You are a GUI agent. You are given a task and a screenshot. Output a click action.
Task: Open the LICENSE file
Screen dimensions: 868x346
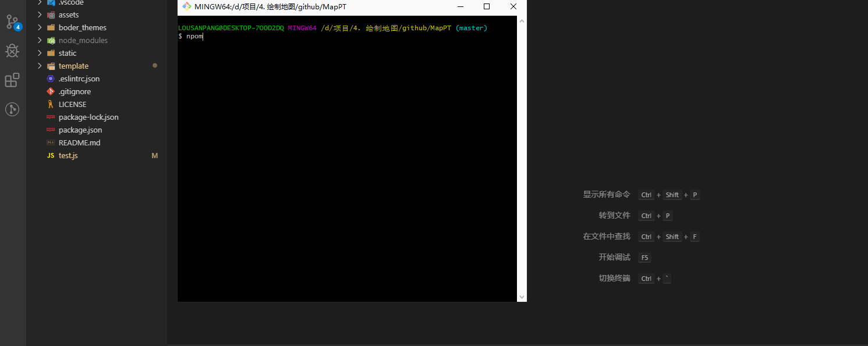(x=72, y=104)
